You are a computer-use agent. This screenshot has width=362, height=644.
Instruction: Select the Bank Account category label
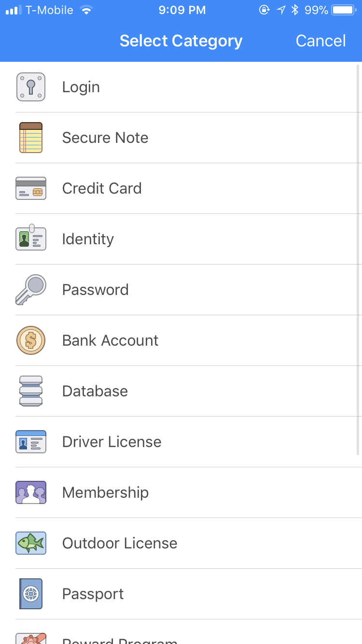click(x=110, y=340)
